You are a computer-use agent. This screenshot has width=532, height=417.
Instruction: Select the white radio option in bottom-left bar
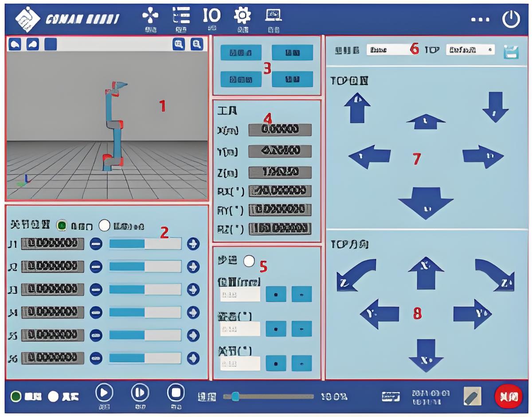pyautogui.click(x=53, y=396)
